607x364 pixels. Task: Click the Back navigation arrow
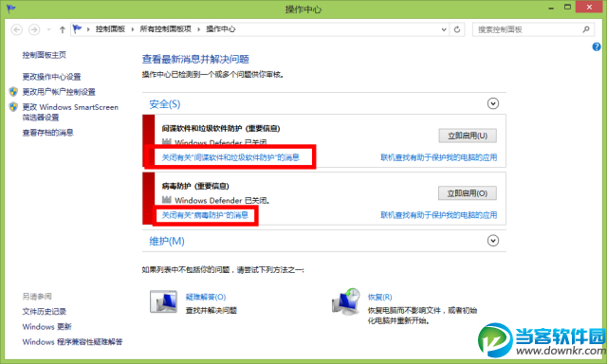[17, 29]
